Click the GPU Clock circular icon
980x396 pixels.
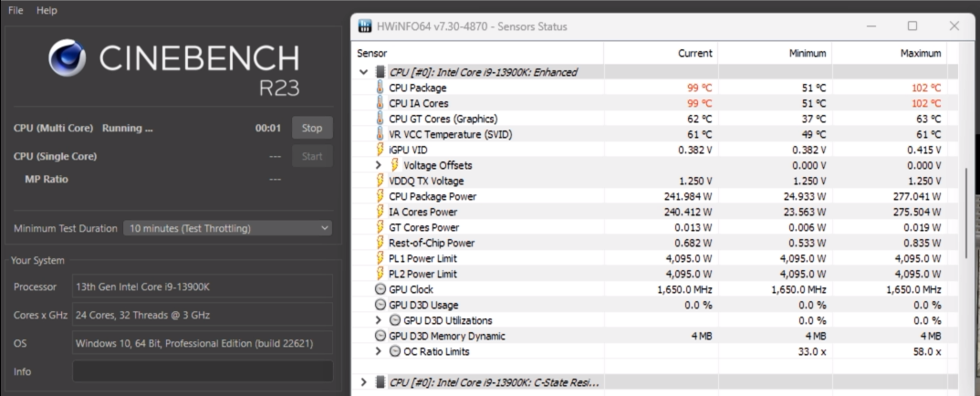381,289
